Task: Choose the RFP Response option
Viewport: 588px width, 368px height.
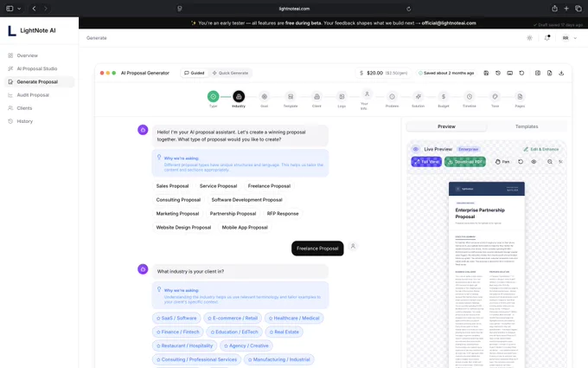Action: [x=283, y=214]
